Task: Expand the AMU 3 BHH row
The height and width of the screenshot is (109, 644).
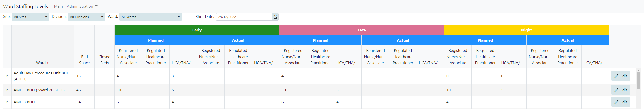Action: tap(7, 102)
